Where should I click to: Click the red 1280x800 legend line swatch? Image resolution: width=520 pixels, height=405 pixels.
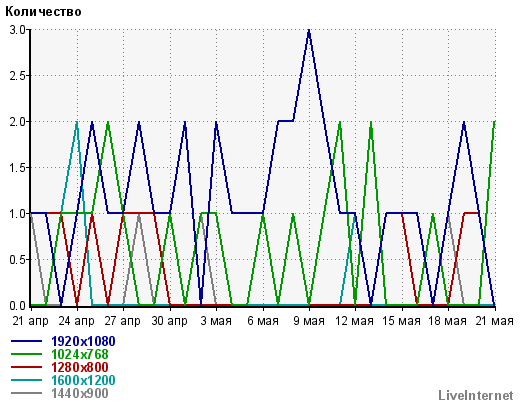point(27,367)
